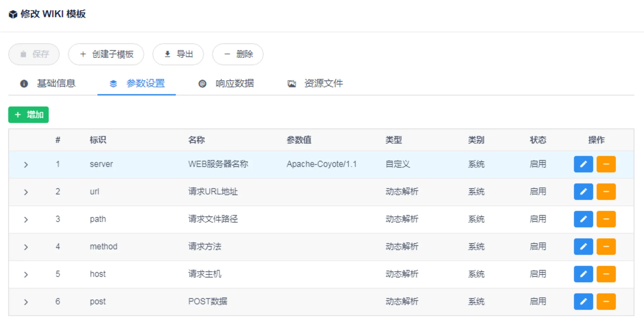644x327 pixels.
Task: Edit the method parameter row
Action: coord(583,247)
